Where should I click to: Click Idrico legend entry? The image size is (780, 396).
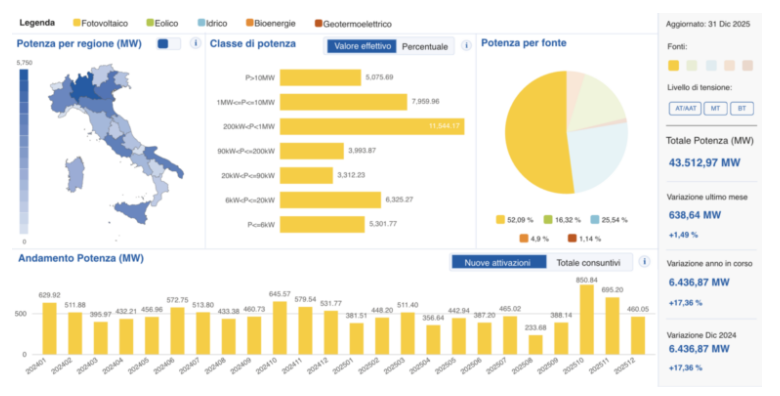(x=212, y=23)
